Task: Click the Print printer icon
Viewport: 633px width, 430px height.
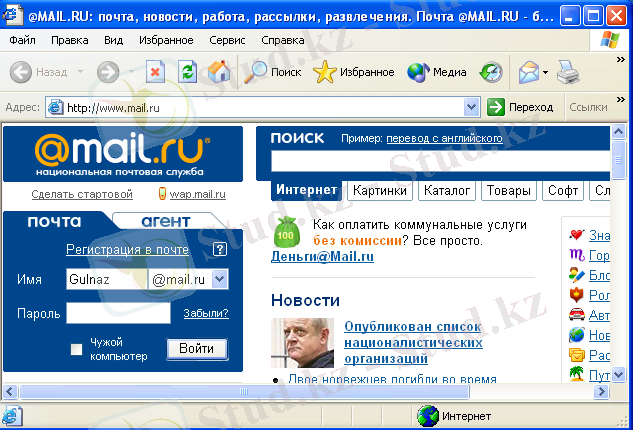Action: pyautogui.click(x=567, y=72)
